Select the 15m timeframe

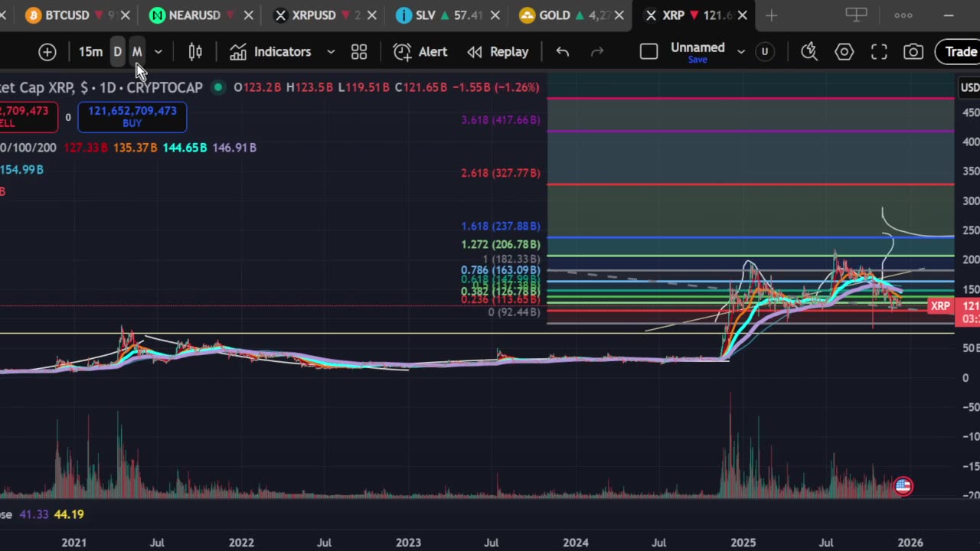[x=90, y=52]
